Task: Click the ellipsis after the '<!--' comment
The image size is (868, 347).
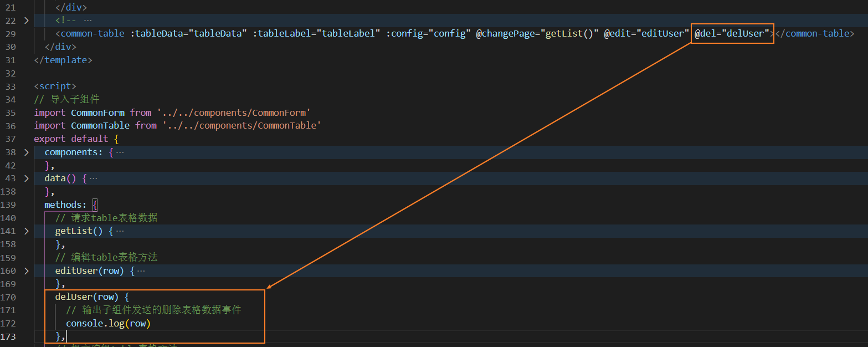Action: 88,21
